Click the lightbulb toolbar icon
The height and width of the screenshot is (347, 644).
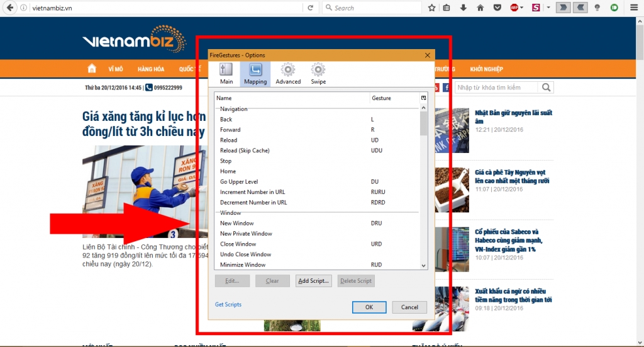click(597, 8)
